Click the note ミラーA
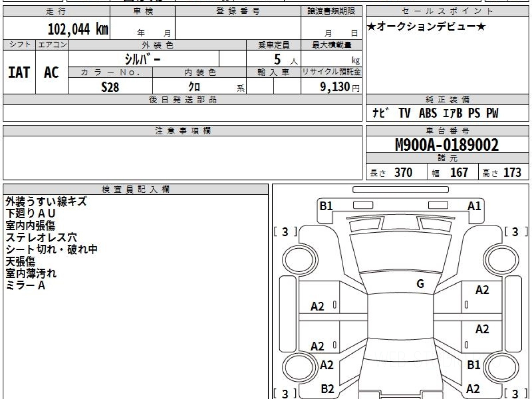532x399 pixels. pos(25,285)
